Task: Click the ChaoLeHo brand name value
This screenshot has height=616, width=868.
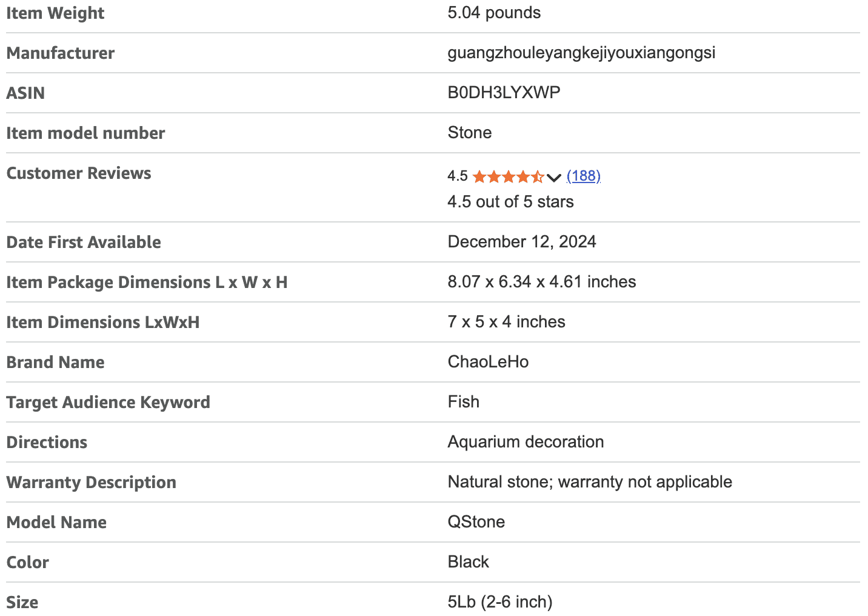Action: point(488,362)
